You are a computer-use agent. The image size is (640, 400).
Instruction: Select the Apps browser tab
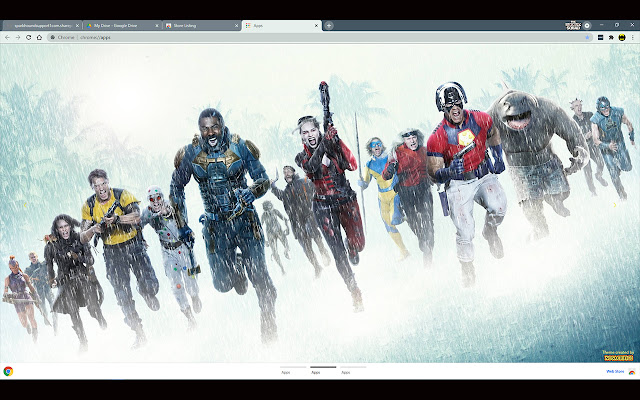click(x=282, y=25)
